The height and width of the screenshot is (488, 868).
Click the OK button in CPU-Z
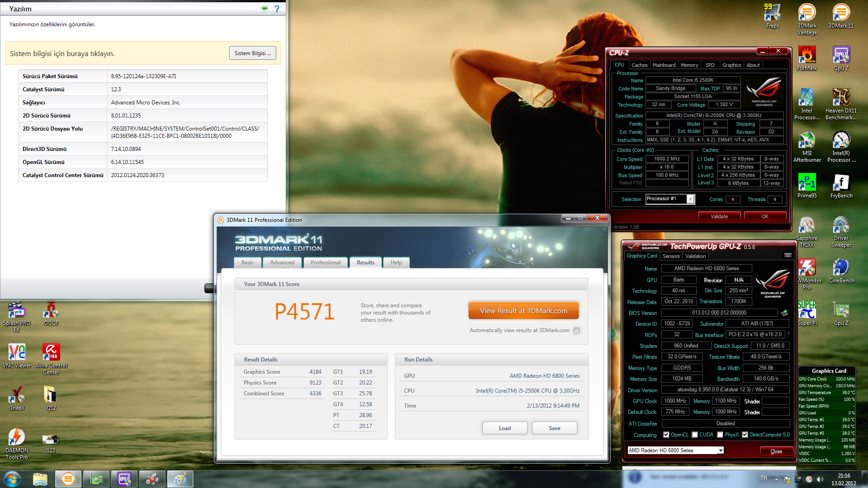(x=765, y=216)
